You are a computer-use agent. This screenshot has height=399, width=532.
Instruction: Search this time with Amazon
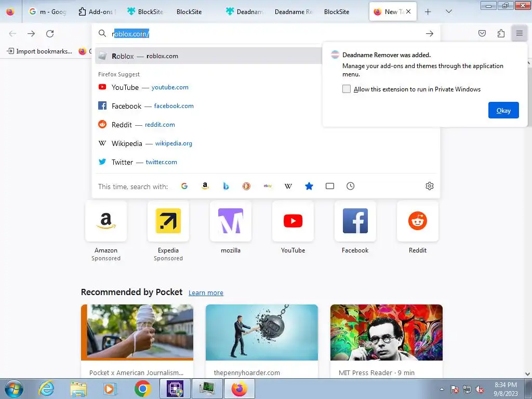pos(205,186)
